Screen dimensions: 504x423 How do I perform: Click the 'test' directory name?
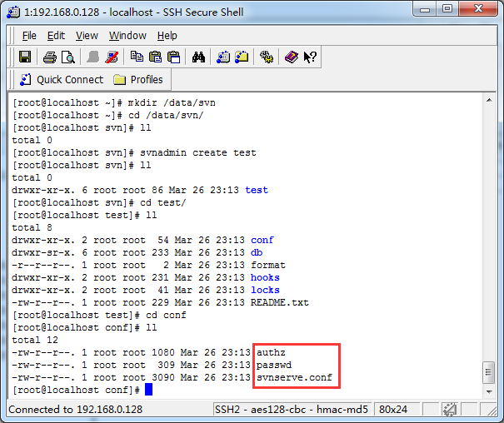[x=257, y=190]
